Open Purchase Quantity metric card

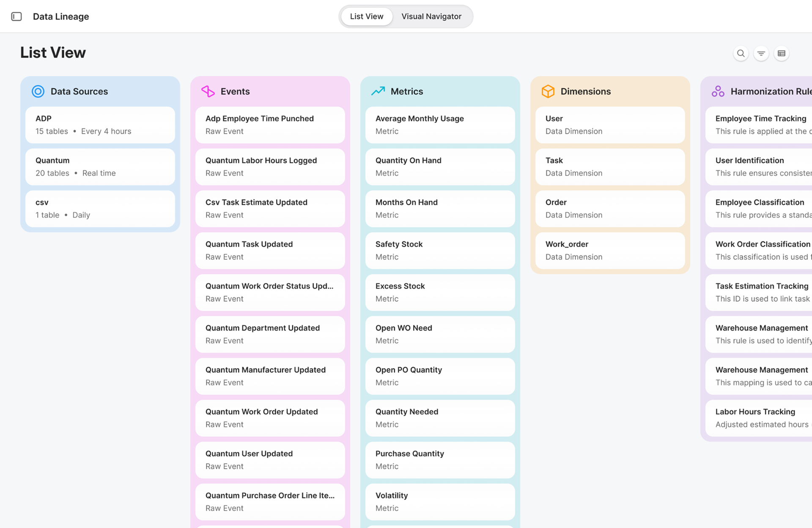(440, 460)
